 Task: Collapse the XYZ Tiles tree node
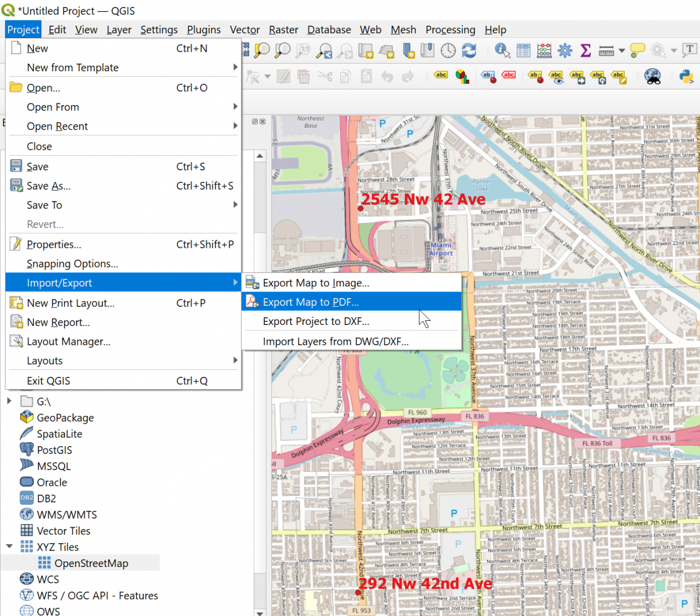9,547
